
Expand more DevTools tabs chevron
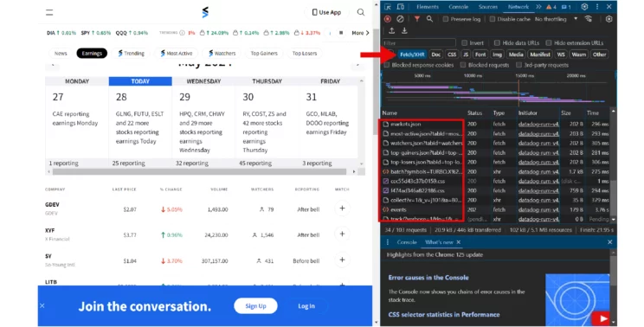click(538, 7)
